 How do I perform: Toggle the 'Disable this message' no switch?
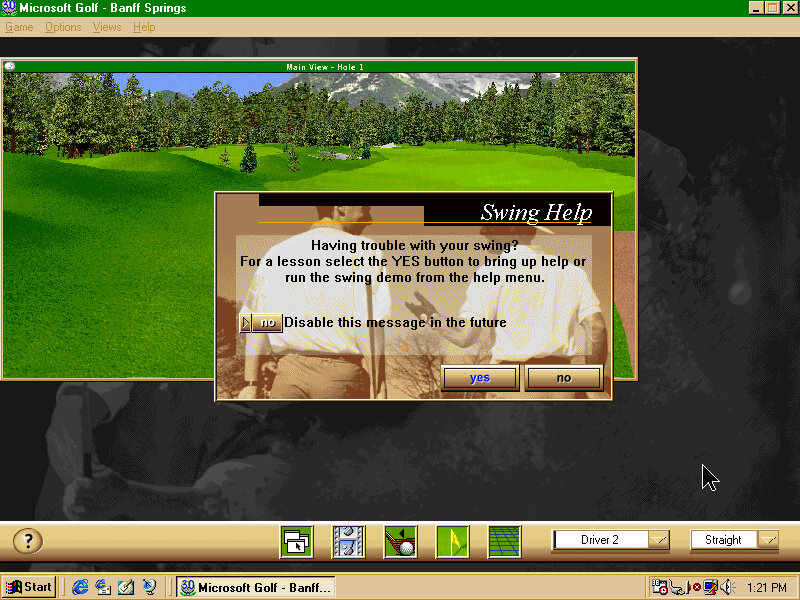[x=267, y=322]
